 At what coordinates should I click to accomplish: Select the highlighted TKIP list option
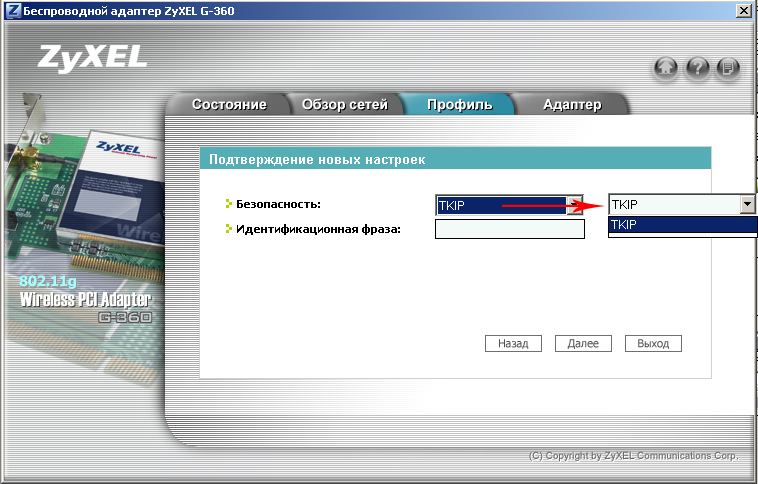pyautogui.click(x=683, y=224)
